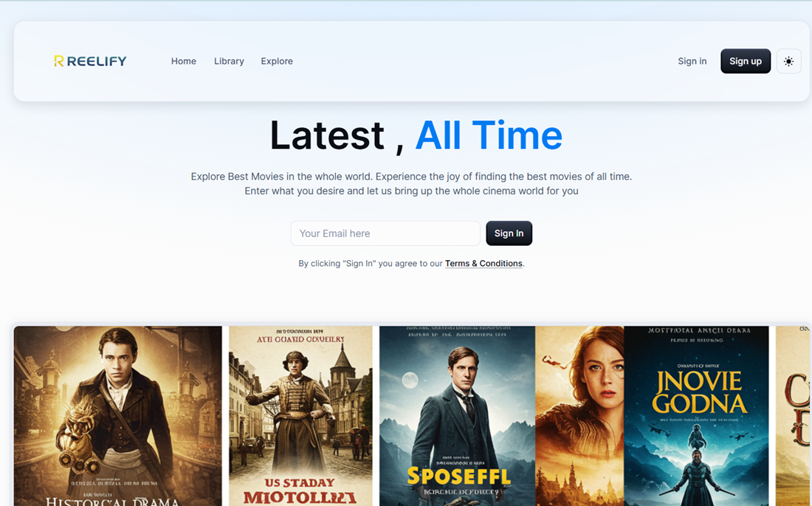812x506 pixels.
Task: Open the Library navigation item
Action: (x=229, y=61)
